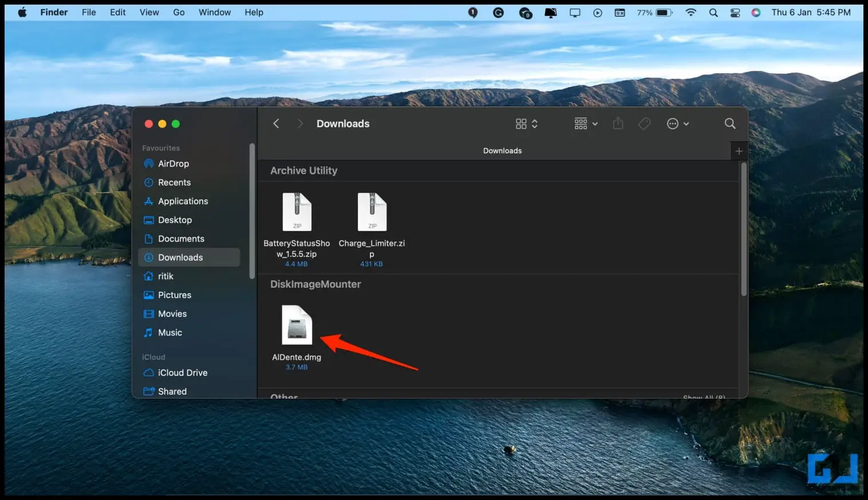The image size is (868, 500).
Task: Select BatteryStatusShow_1.5.5.zip file icon
Action: tap(297, 212)
